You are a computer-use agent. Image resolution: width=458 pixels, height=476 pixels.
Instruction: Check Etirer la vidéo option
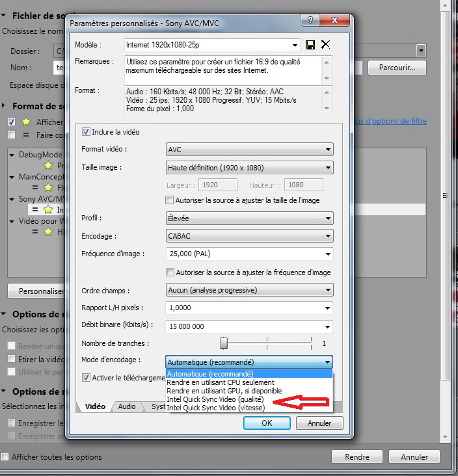click(11, 359)
